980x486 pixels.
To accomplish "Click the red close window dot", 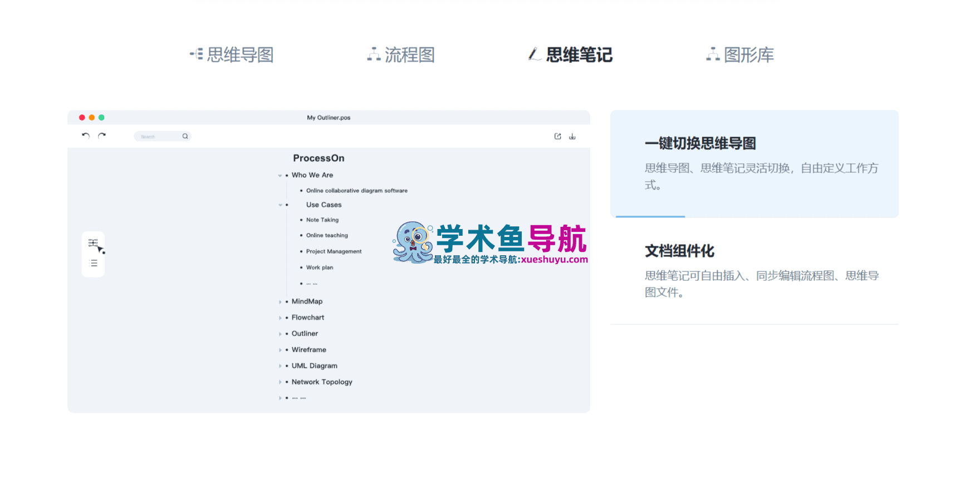I will tap(82, 118).
